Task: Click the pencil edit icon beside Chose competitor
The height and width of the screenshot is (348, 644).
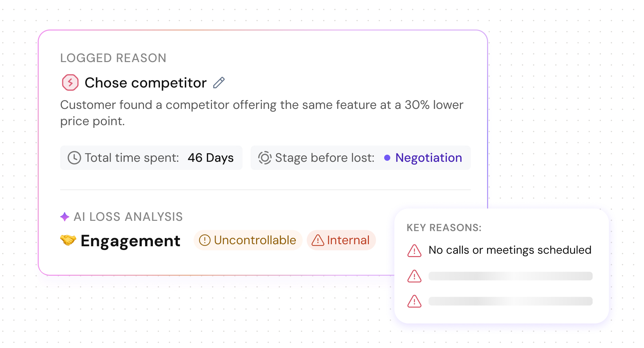Action: click(219, 83)
